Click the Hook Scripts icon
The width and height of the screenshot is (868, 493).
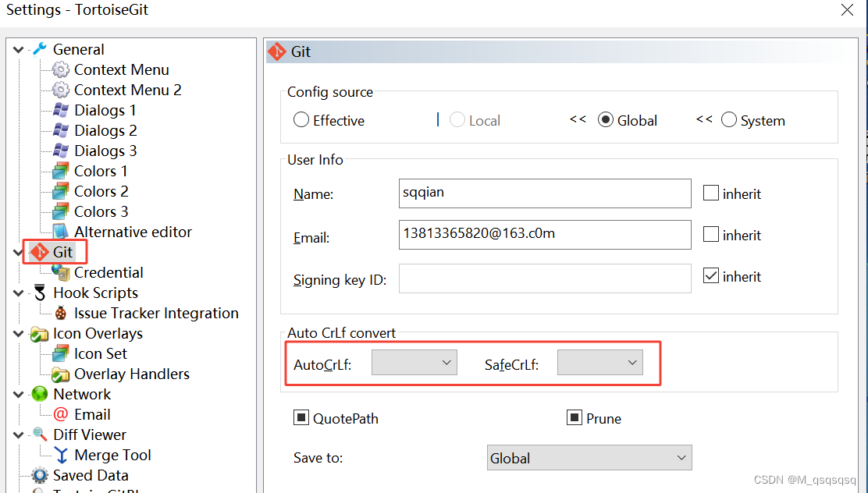[40, 292]
